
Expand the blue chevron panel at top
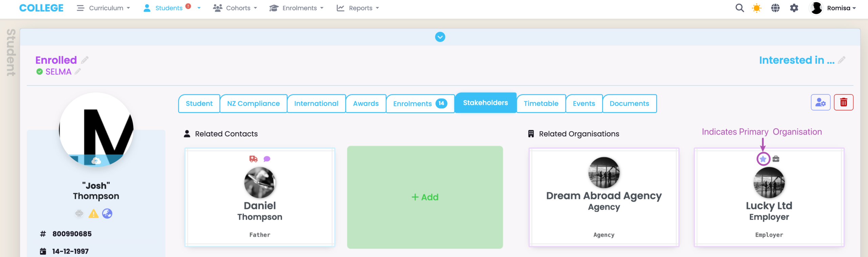440,37
